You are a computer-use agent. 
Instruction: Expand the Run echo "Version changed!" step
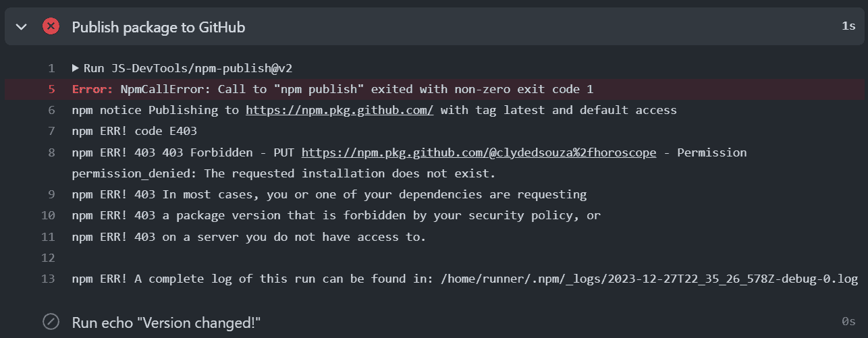tap(166, 322)
